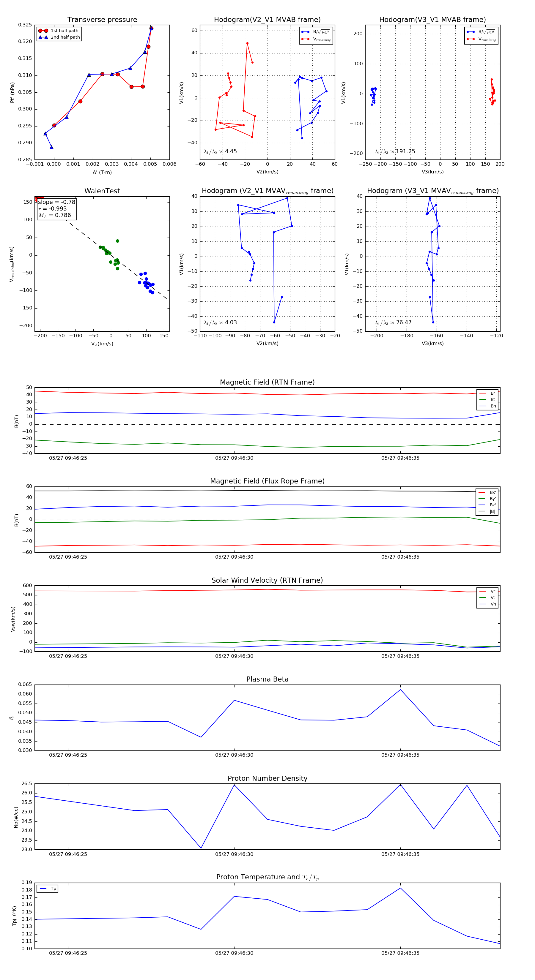This screenshot has width=535, height=980.
Task: Click the "Tp(10^6K)" y-axis label
Action: (15, 916)
